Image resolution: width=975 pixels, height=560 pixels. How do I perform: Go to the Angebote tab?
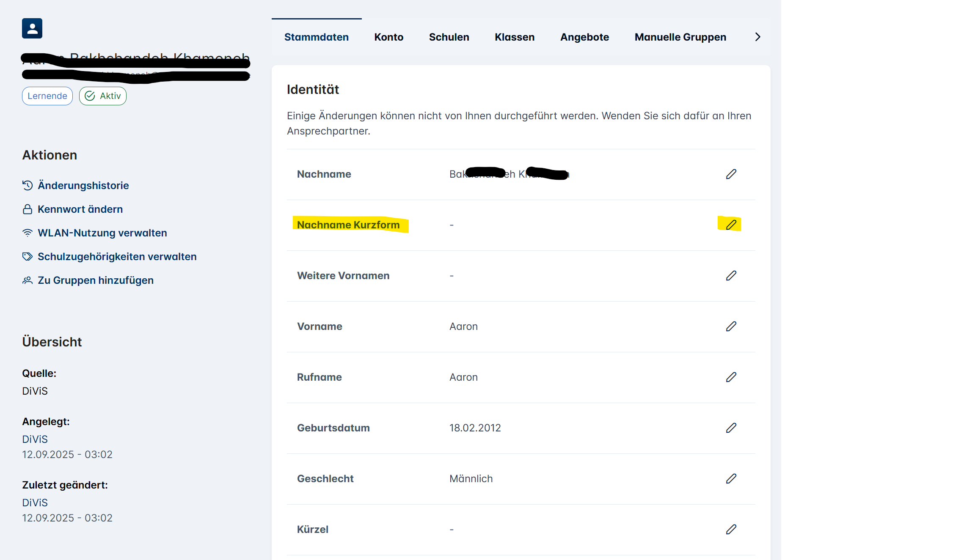click(x=584, y=37)
